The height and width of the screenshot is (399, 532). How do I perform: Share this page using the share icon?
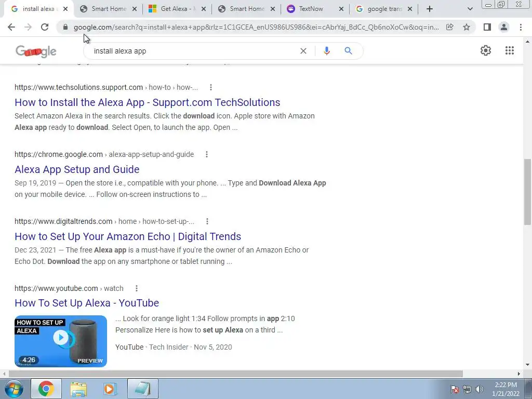pos(449,27)
